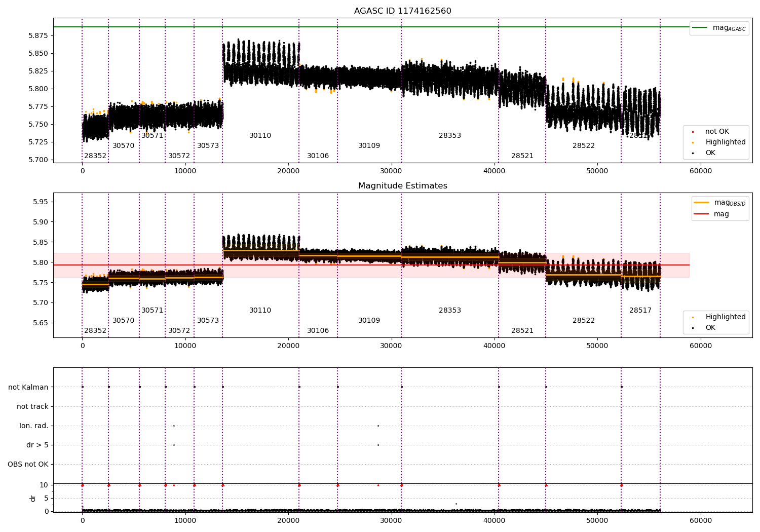This screenshot has width=760, height=532.
Task: Click the 'OBS not OK' axis label
Action: click(x=28, y=464)
